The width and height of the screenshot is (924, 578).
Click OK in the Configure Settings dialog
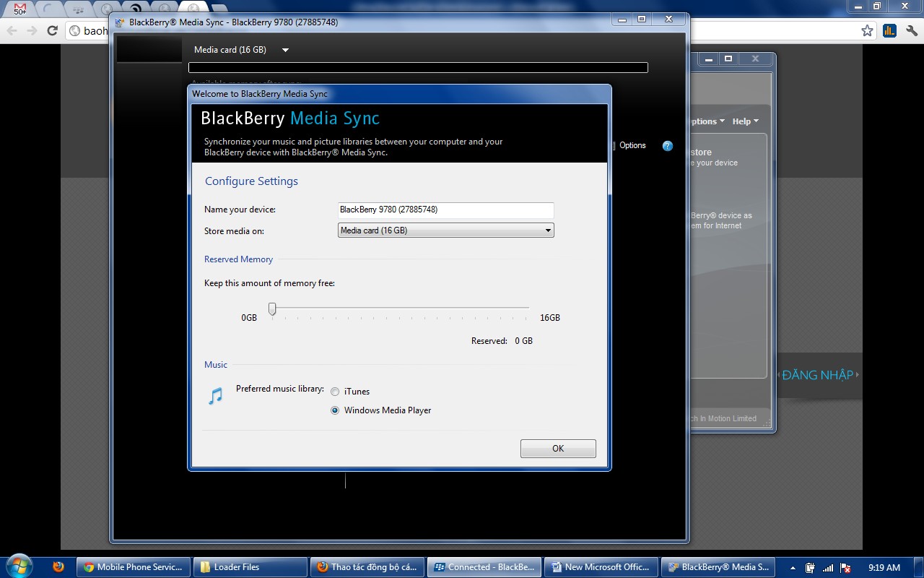[558, 449]
